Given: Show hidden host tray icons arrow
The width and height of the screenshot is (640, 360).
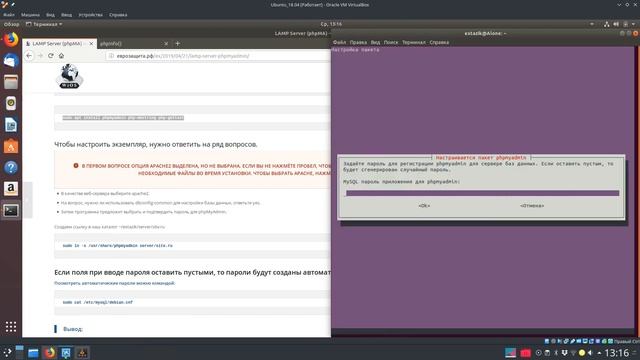Looking at the screenshot, I should point(599,353).
